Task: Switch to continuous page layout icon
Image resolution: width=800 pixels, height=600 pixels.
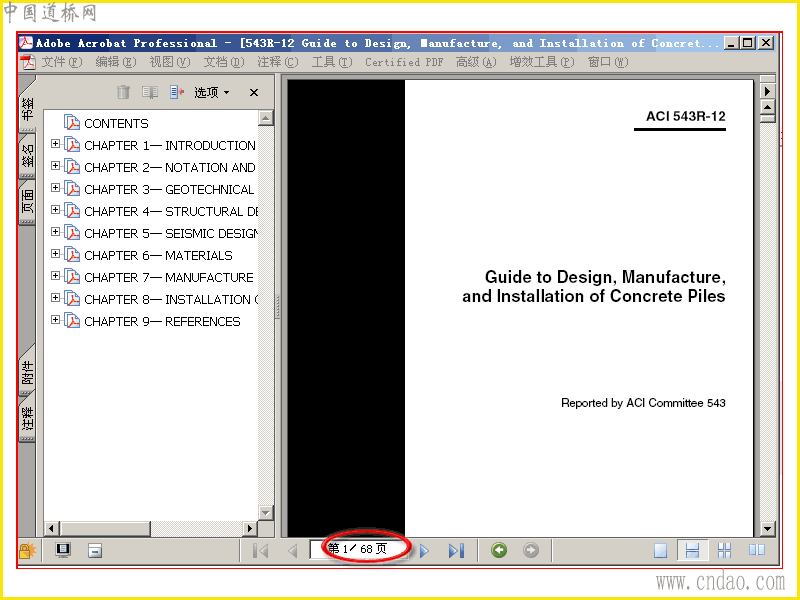Action: coord(692,551)
